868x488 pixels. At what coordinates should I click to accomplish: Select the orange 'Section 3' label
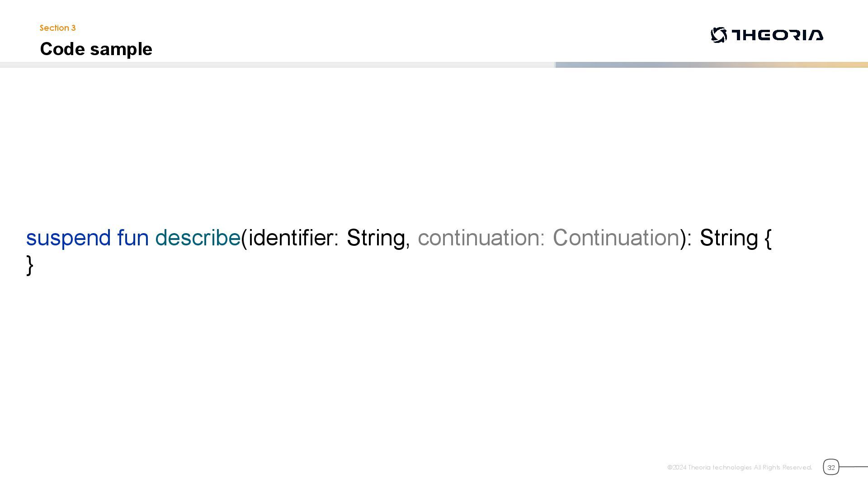[x=57, y=28]
